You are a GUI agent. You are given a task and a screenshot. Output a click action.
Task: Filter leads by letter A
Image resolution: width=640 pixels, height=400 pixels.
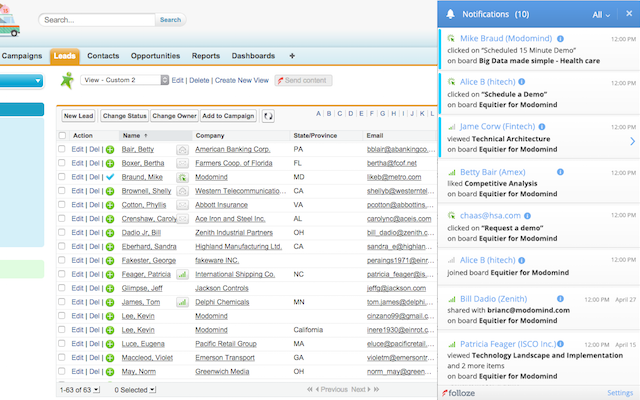[x=318, y=113]
